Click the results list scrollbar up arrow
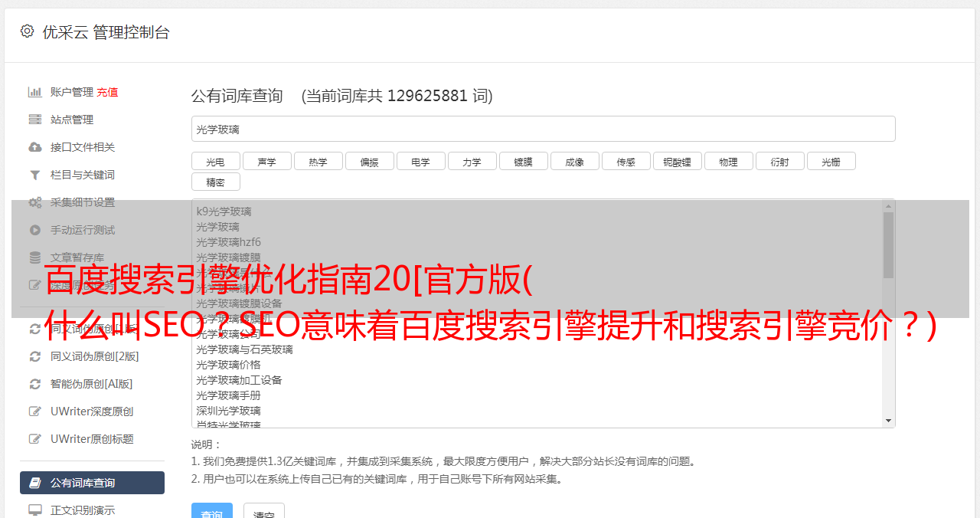 (x=888, y=205)
